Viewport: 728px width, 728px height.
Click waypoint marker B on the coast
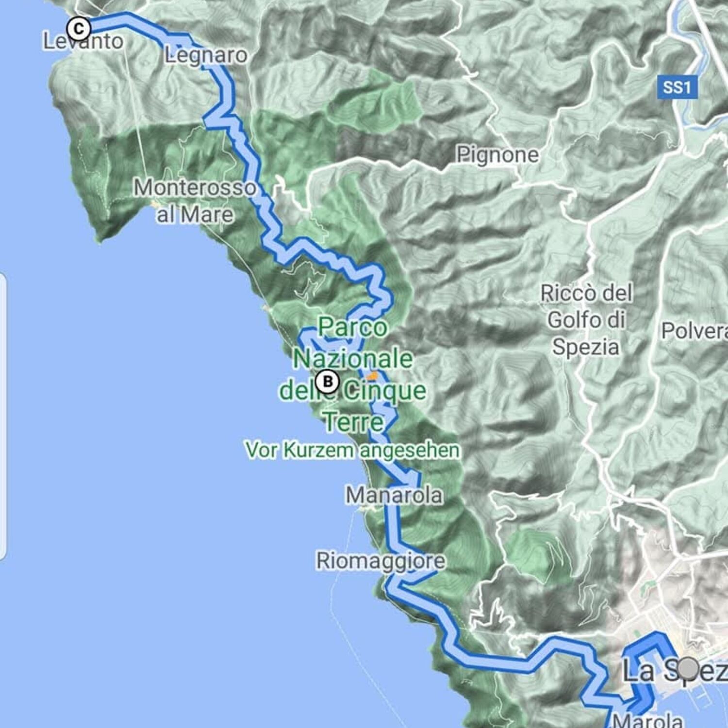pyautogui.click(x=328, y=381)
